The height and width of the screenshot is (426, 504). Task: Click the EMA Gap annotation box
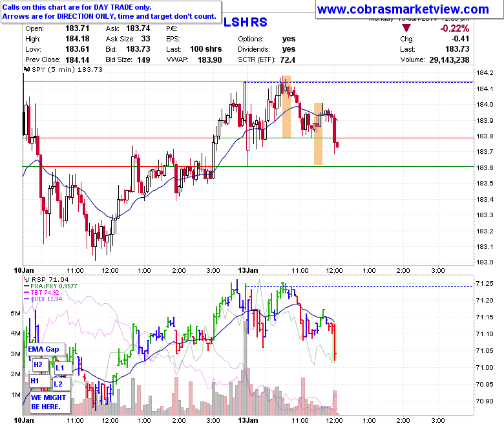(46, 349)
